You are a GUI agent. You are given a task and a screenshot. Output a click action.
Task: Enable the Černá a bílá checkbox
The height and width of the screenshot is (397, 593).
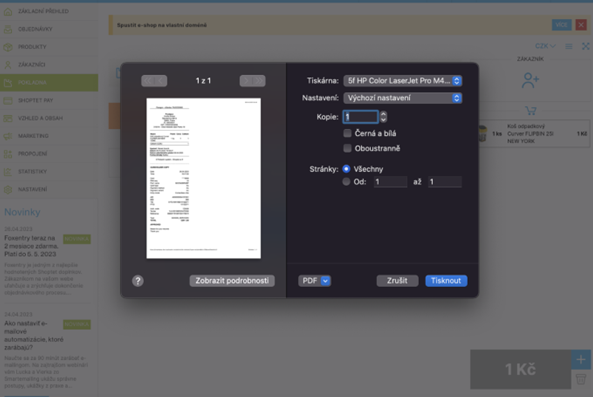coord(347,133)
